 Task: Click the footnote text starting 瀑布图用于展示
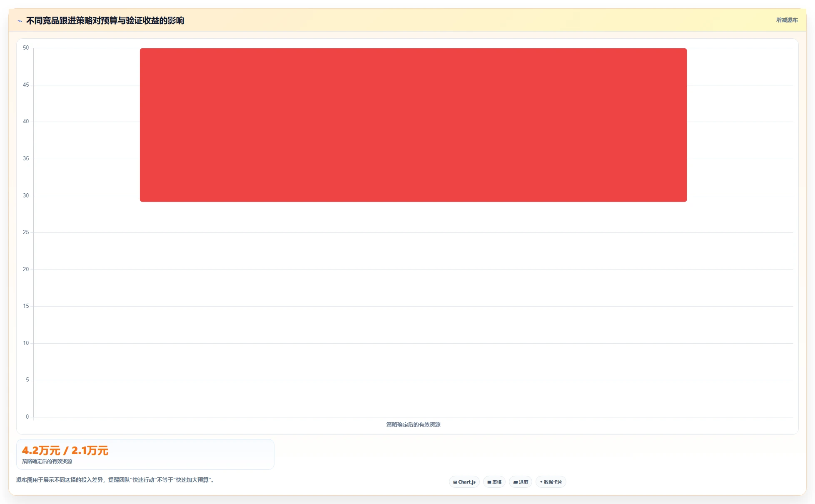coord(116,480)
